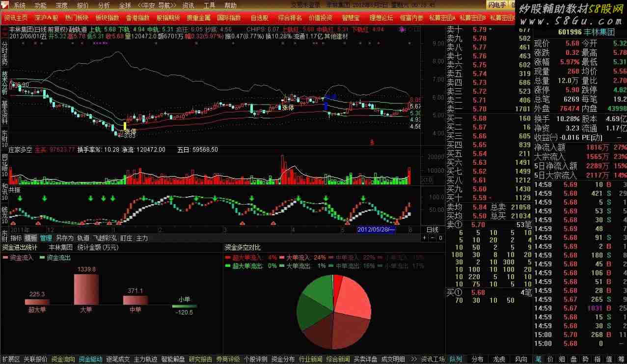Click the red app logo icon
This screenshot has height=364, width=627.
pyautogui.click(x=5, y=5)
